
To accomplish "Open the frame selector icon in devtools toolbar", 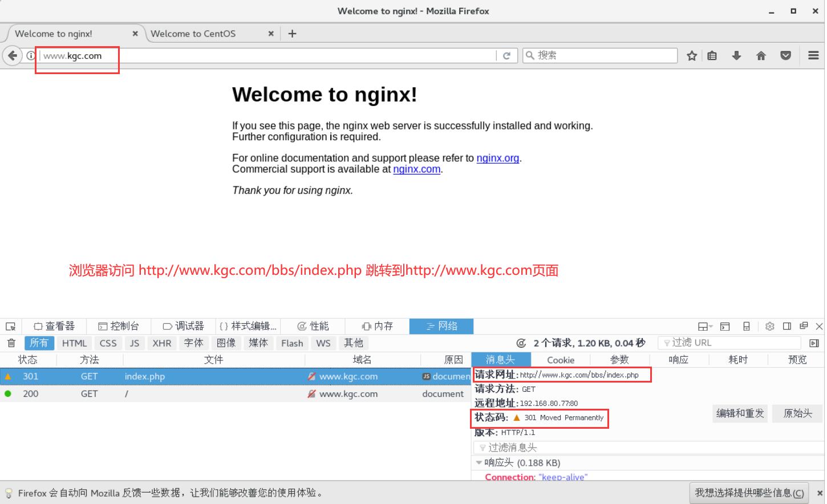I will 706,326.
